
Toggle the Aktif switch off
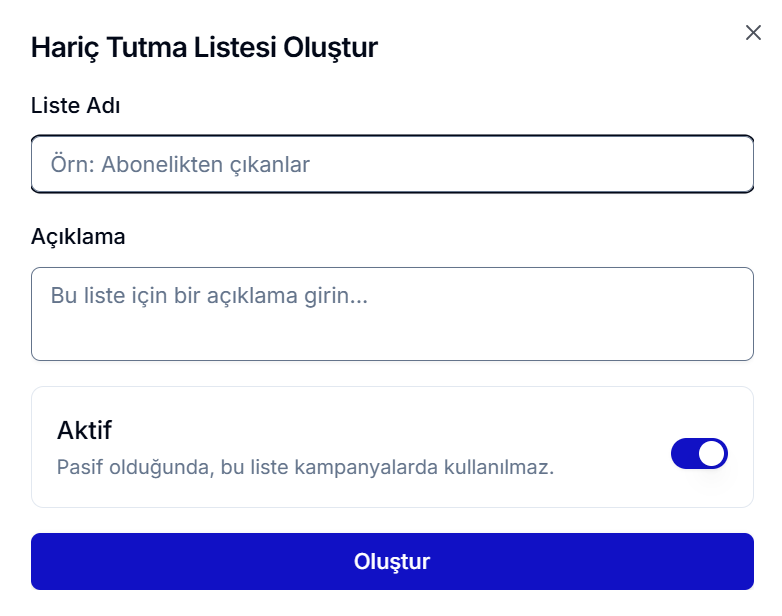[699, 453]
